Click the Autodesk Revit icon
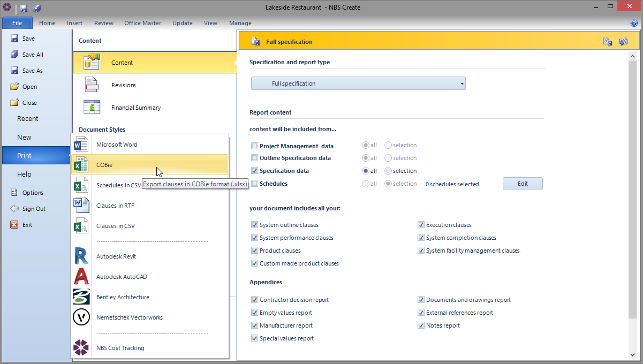The image size is (643, 364). (81, 256)
